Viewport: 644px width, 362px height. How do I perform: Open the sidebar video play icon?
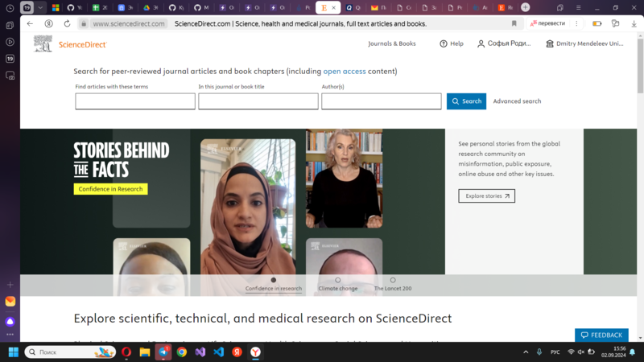click(x=10, y=42)
